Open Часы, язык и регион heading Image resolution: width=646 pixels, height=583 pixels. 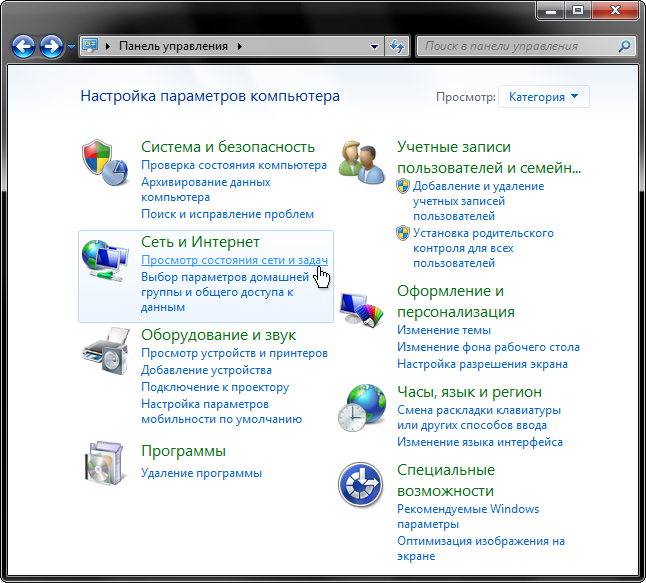click(469, 392)
